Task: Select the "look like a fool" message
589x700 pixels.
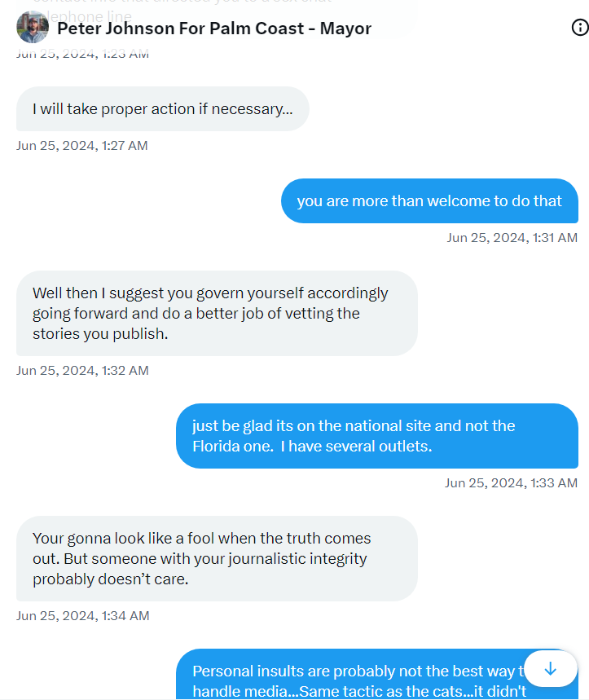Action: 216,558
